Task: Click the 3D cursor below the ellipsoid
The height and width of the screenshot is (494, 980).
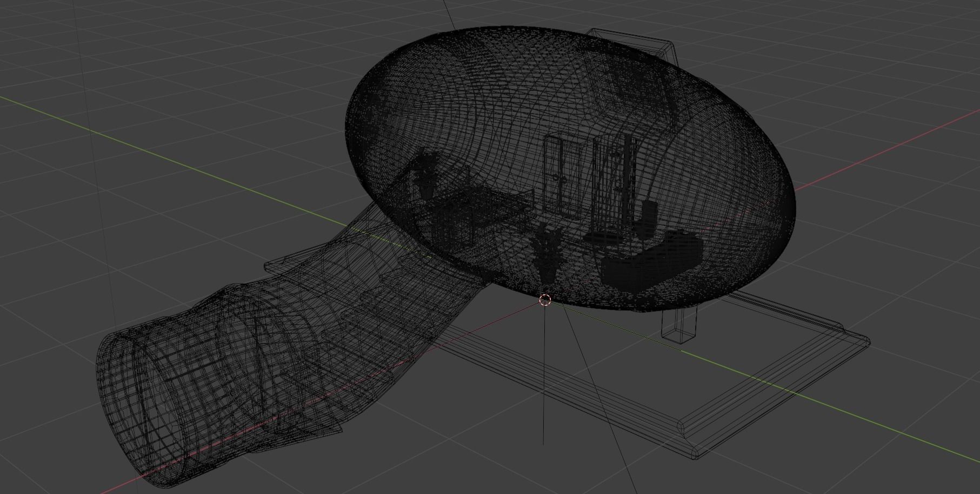Action: pyautogui.click(x=545, y=300)
